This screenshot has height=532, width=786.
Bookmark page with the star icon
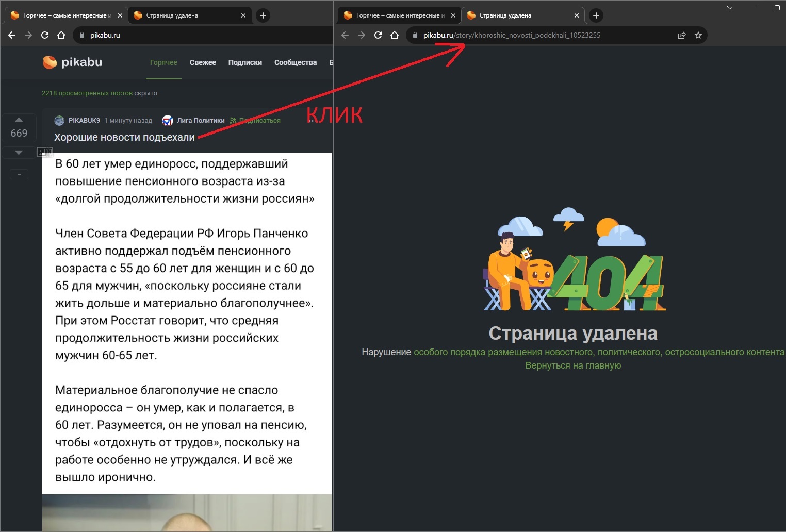point(698,35)
